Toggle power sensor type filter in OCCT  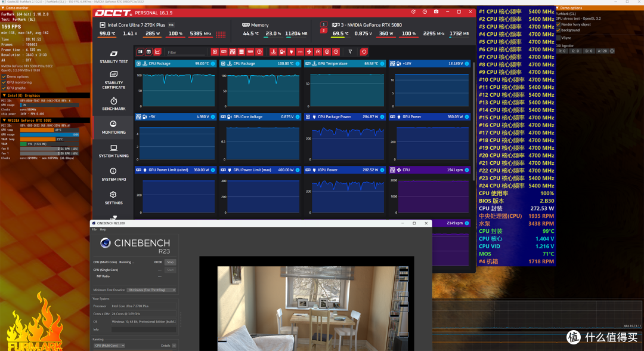click(x=291, y=52)
